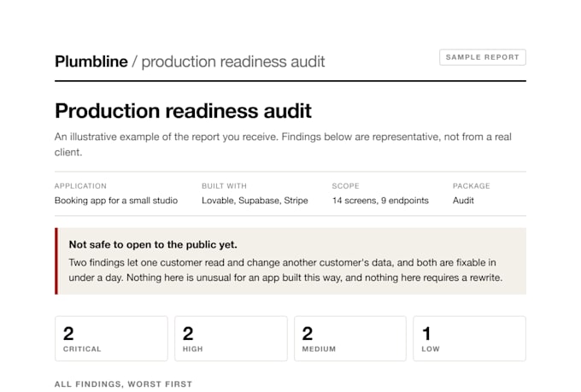Viewport: 581px width, 392px height.
Task: Click the Production readiness audit main heading
Action: pos(183,111)
